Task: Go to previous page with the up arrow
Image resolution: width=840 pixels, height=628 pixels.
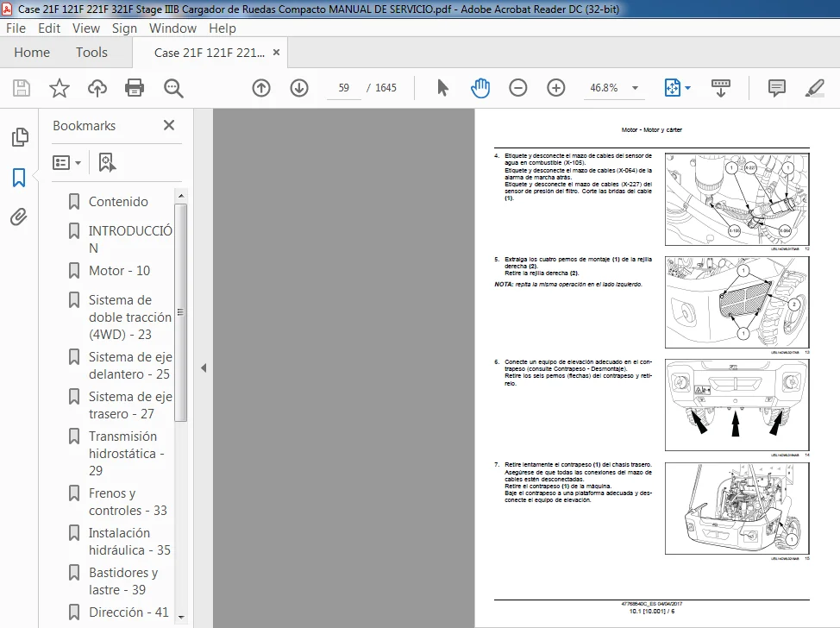Action: (261, 88)
